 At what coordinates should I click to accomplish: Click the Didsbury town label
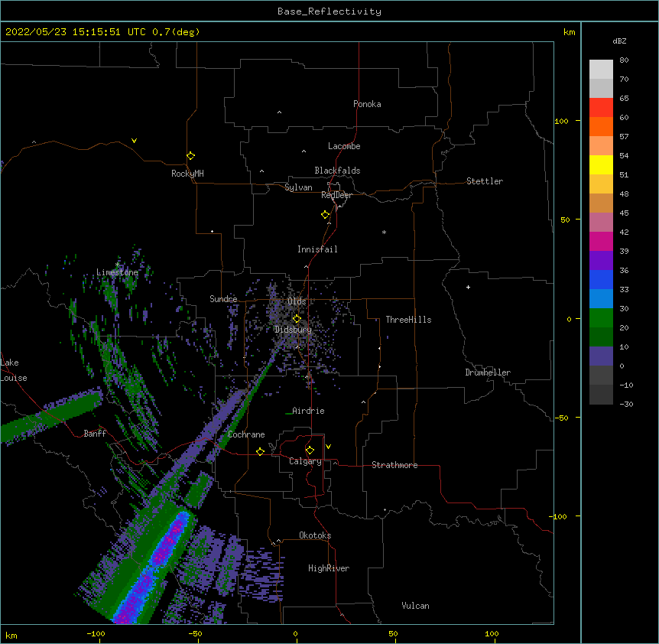293,330
